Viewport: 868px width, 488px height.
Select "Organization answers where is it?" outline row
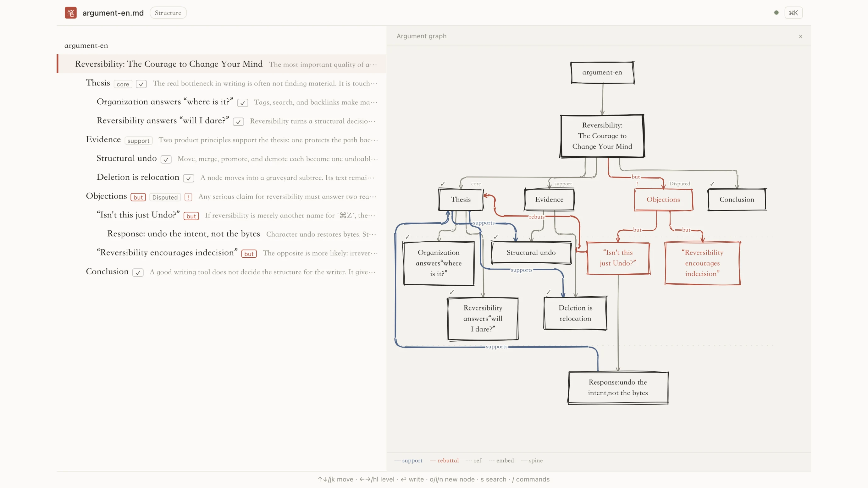pos(222,102)
